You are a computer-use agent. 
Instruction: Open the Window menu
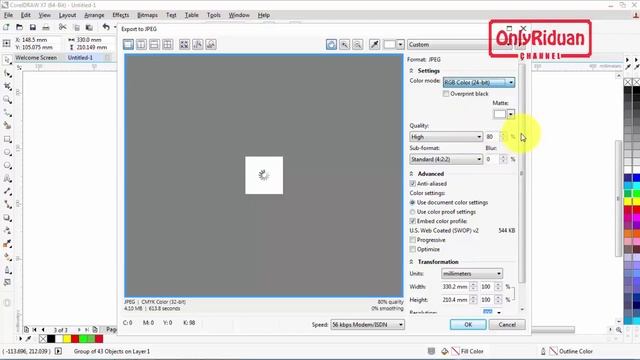coord(239,15)
